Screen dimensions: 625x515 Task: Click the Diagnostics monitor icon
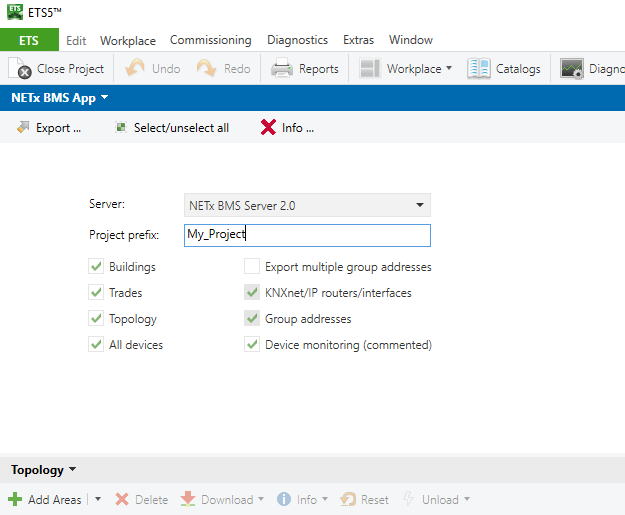tap(572, 69)
